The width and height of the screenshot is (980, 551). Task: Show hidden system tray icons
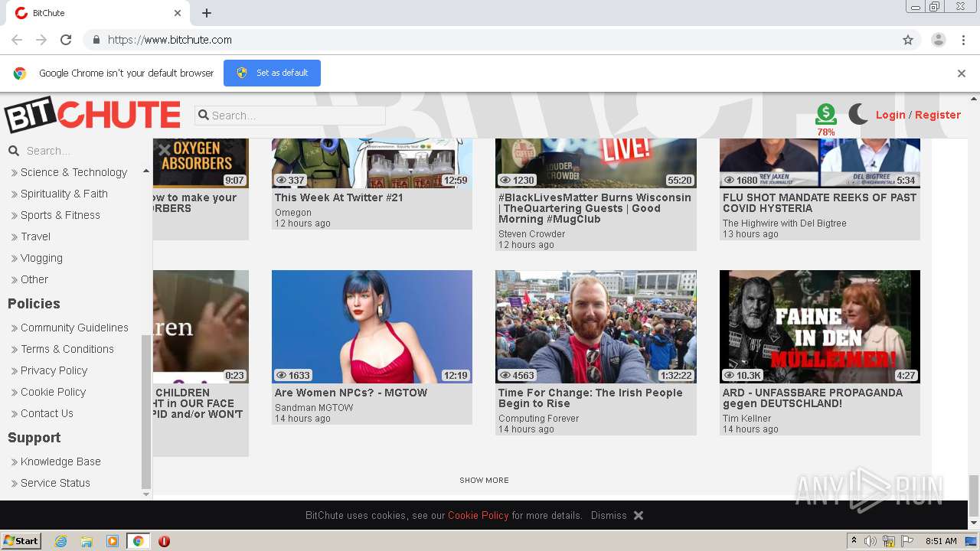pos(854,541)
